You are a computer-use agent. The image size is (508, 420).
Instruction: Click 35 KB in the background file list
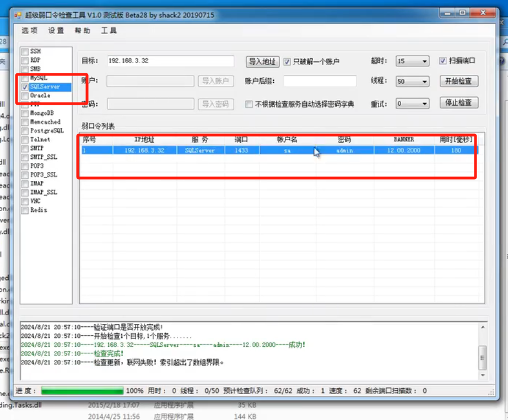(247, 405)
